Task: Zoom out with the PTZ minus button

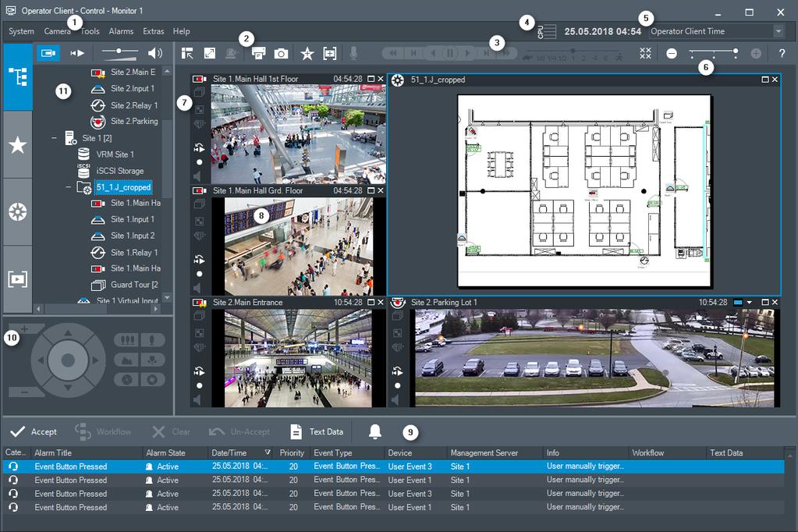Action: [x=24, y=392]
